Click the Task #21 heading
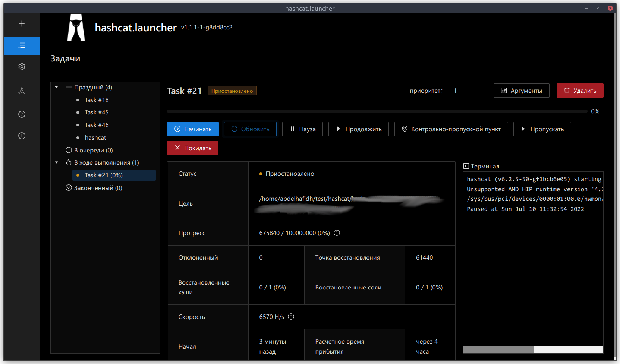The image size is (620, 364). click(x=184, y=91)
